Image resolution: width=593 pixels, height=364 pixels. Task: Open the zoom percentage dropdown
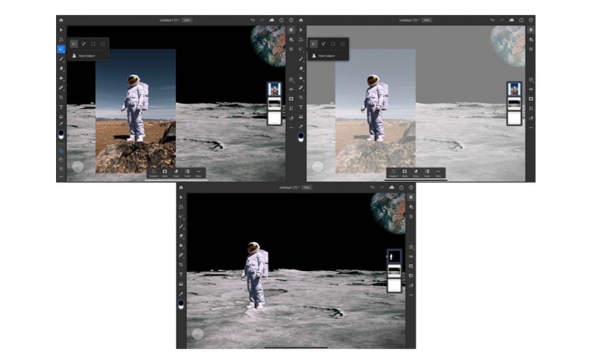(x=187, y=19)
